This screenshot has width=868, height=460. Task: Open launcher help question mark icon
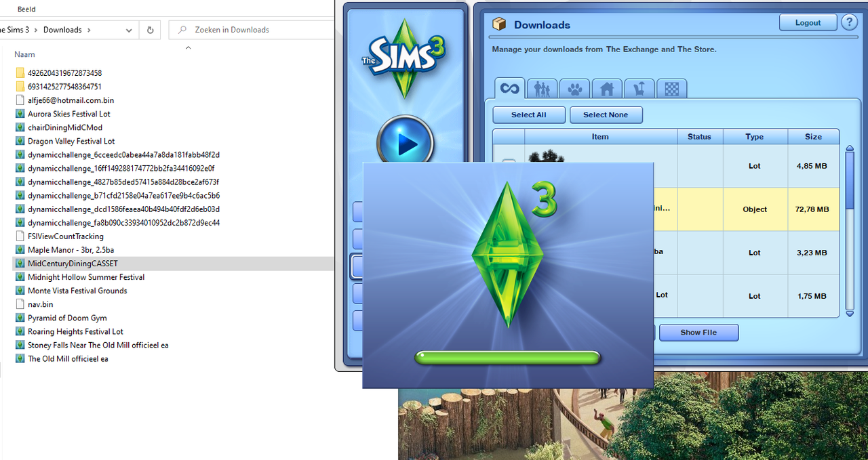click(850, 22)
